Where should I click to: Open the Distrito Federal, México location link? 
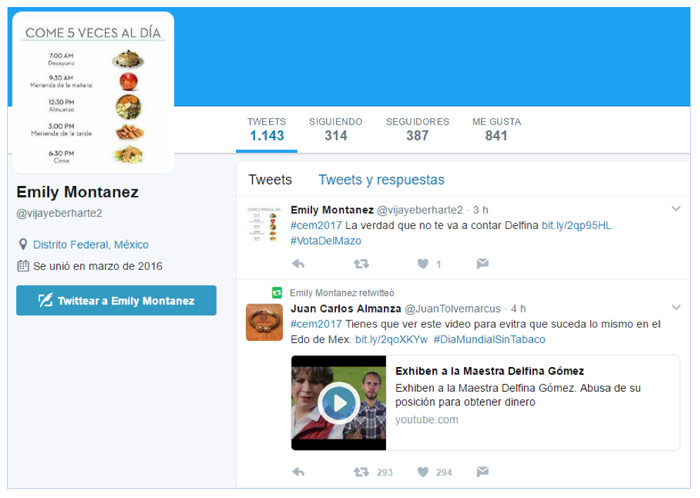pos(91,245)
